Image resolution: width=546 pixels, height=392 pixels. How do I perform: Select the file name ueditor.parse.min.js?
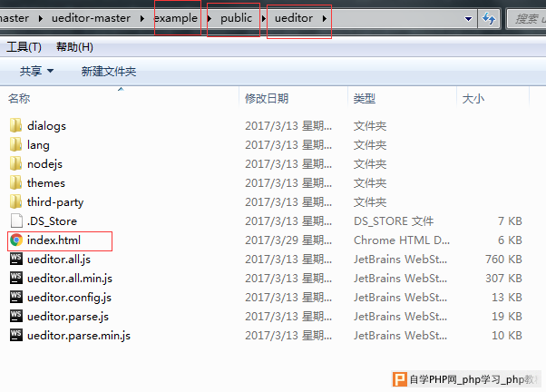point(79,335)
